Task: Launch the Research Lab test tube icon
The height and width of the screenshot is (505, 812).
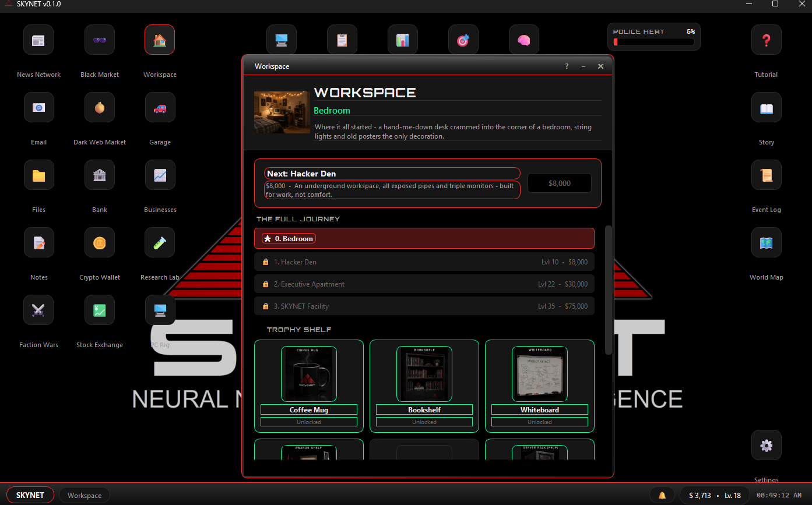Action: tap(160, 242)
